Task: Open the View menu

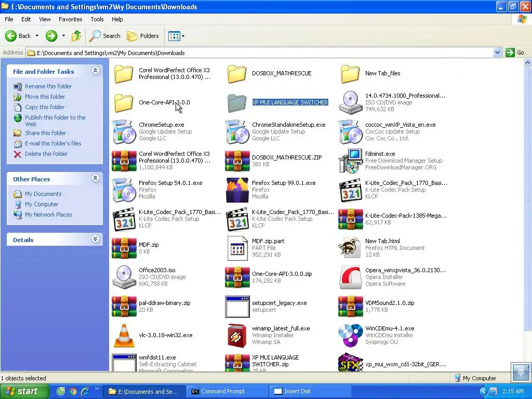Action: coord(45,19)
